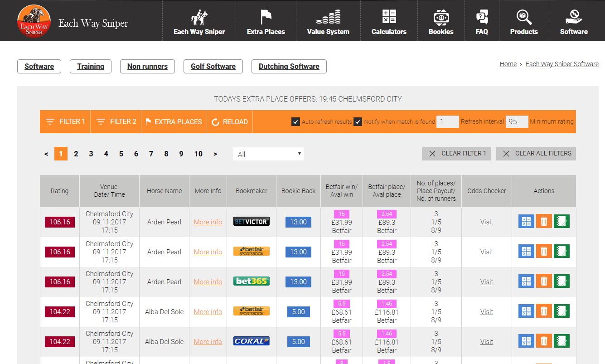Open calculator for Arden Pearl bet365 row
The image size is (605, 364).
coord(526,281)
